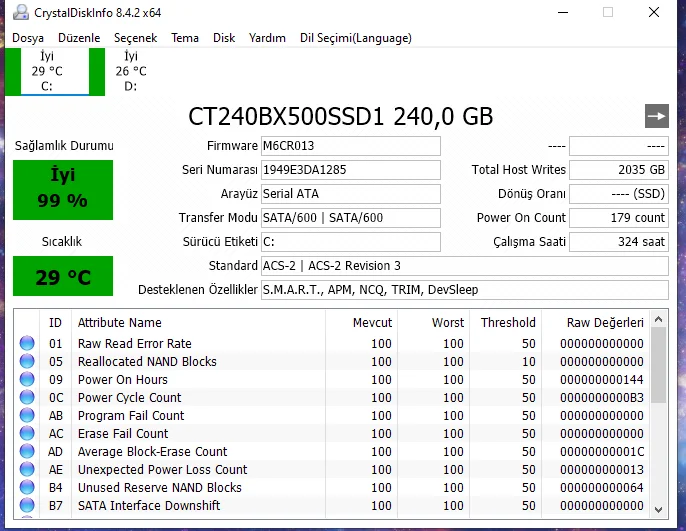Open the Yardım menu
This screenshot has width=686, height=531.
click(267, 38)
